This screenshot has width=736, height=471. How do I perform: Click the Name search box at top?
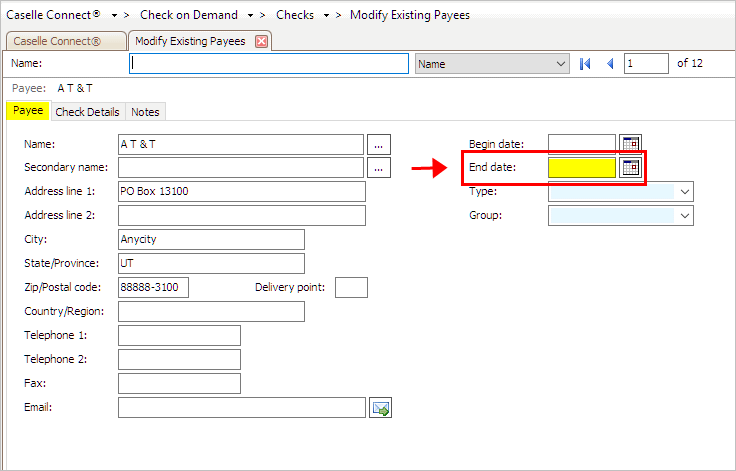point(269,64)
